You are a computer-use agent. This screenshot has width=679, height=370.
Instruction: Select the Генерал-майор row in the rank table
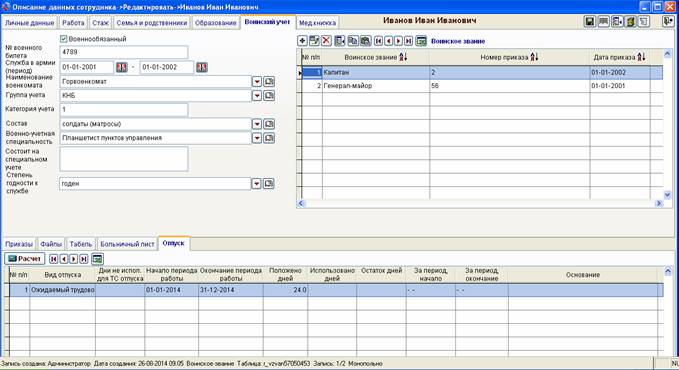[482, 86]
